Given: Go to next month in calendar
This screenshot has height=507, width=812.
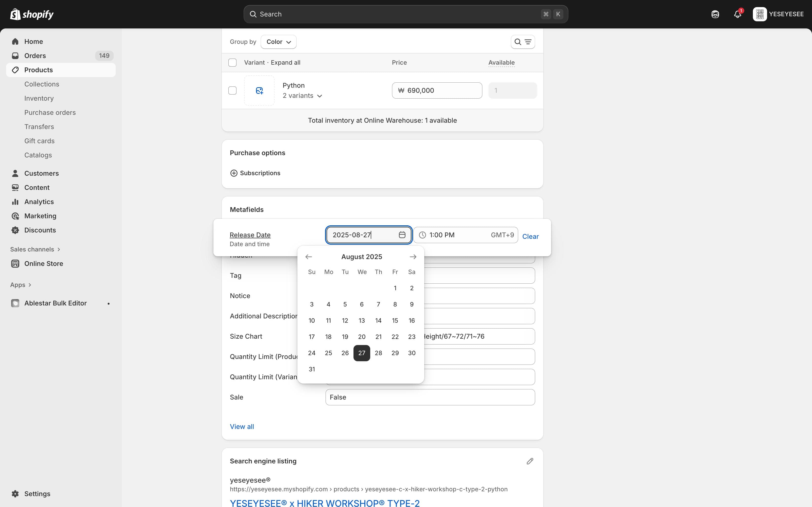Looking at the screenshot, I should coord(413,257).
